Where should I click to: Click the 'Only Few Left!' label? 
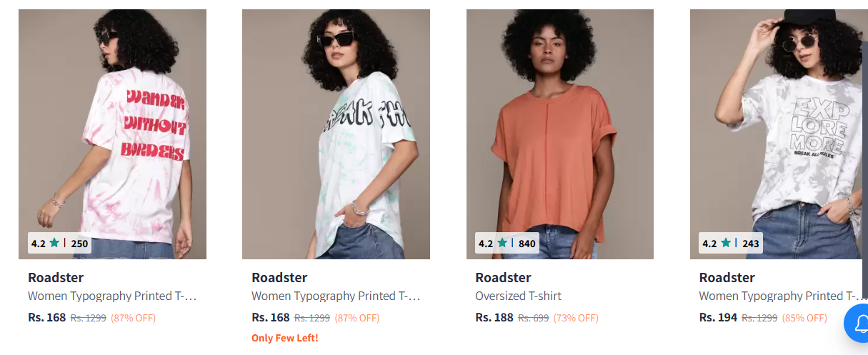285,338
